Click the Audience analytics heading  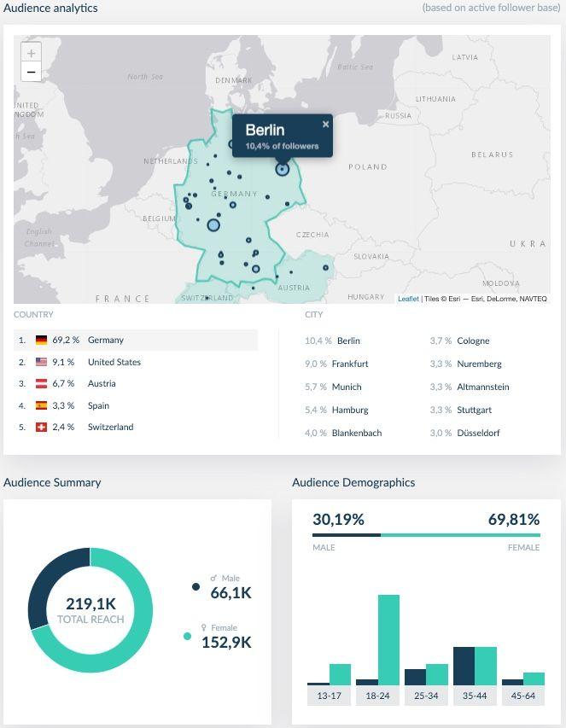[50, 8]
